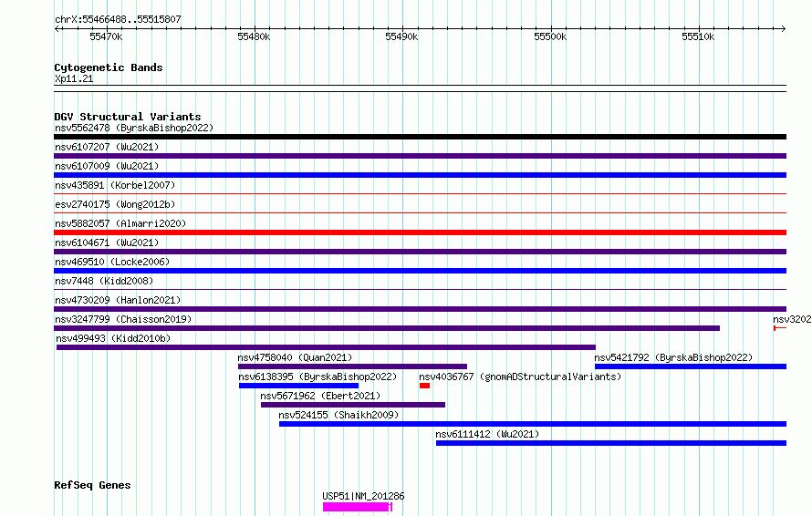Click the DGV Structural Variants track title

(x=128, y=117)
